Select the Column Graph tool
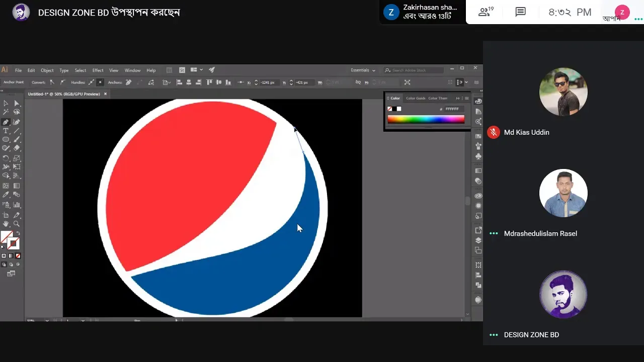The image size is (644, 362). pos(17,205)
